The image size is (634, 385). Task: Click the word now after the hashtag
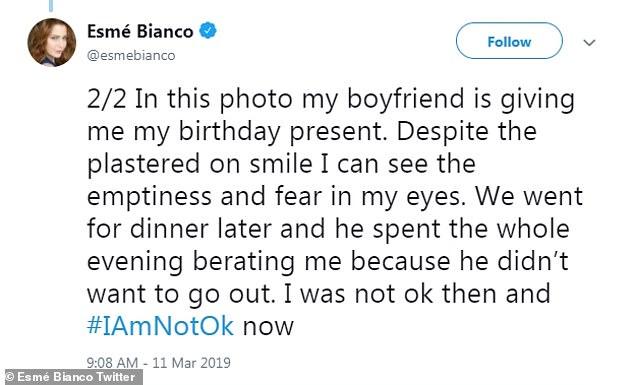[268, 327]
